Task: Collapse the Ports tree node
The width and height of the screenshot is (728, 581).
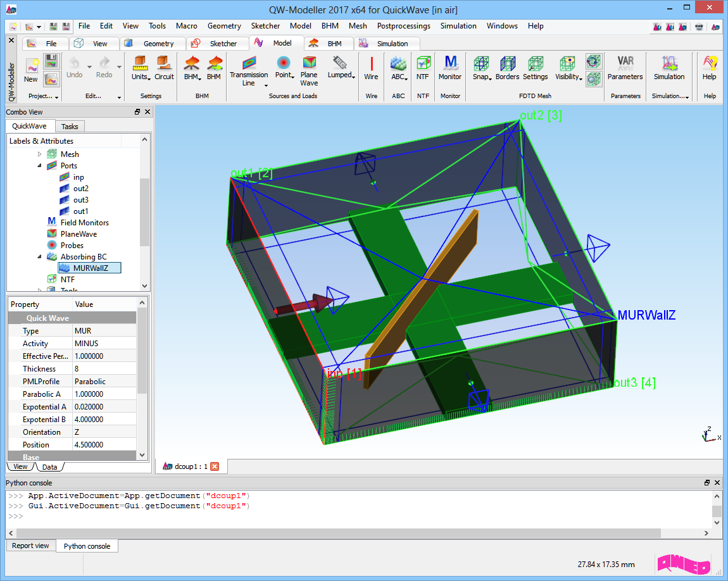Action: (39, 166)
